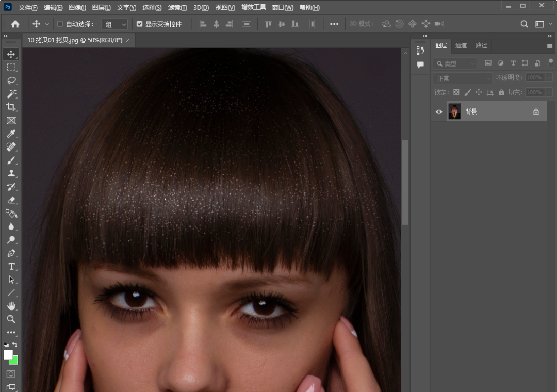
Task: Select the Lasso tool
Action: click(x=11, y=80)
